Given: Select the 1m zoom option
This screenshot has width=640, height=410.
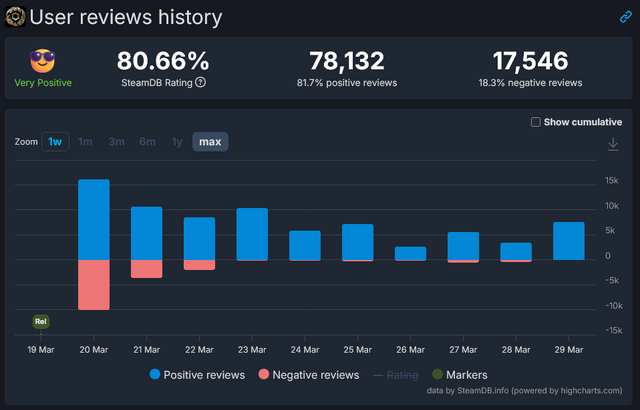Looking at the screenshot, I should pyautogui.click(x=86, y=141).
